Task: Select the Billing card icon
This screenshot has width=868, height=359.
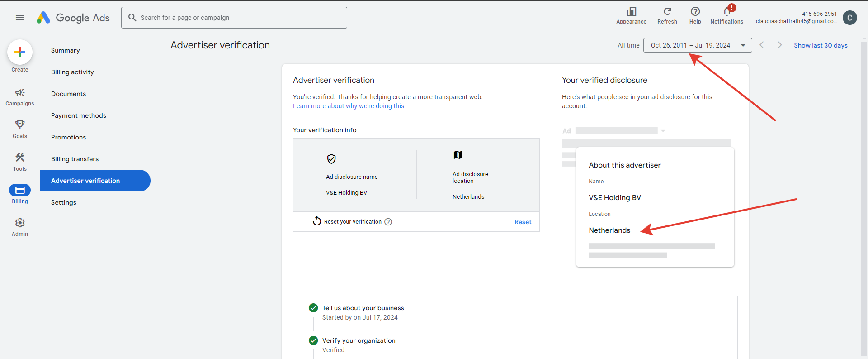Action: 20,190
